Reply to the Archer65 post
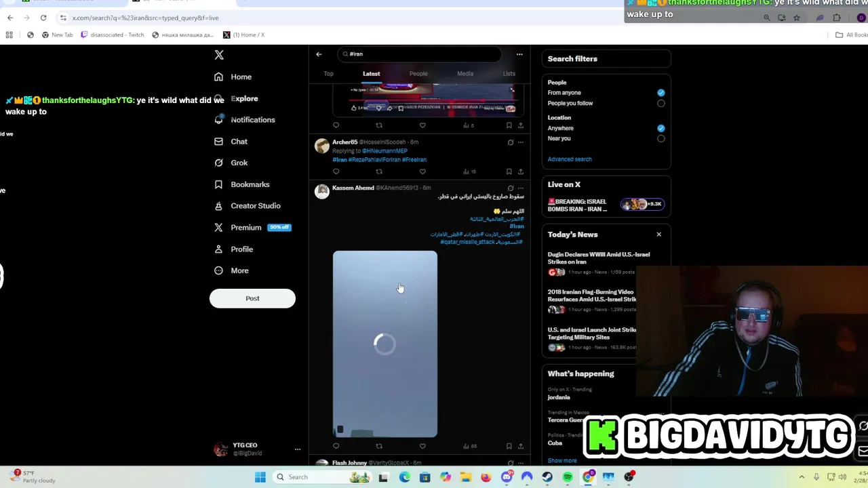Screen dimensions: 868x488 [x=336, y=171]
